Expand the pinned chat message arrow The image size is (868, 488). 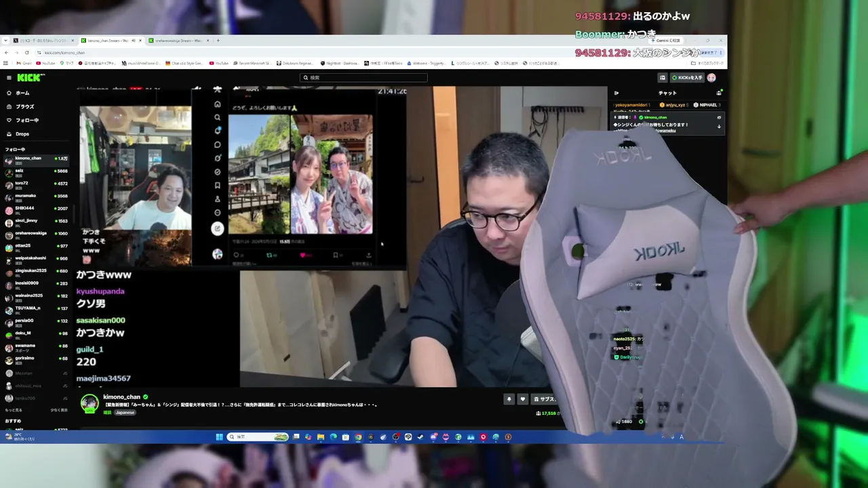[x=719, y=126]
